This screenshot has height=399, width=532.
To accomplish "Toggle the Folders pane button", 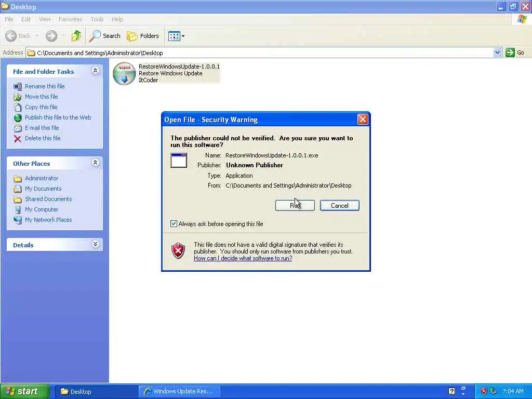I will pos(143,36).
